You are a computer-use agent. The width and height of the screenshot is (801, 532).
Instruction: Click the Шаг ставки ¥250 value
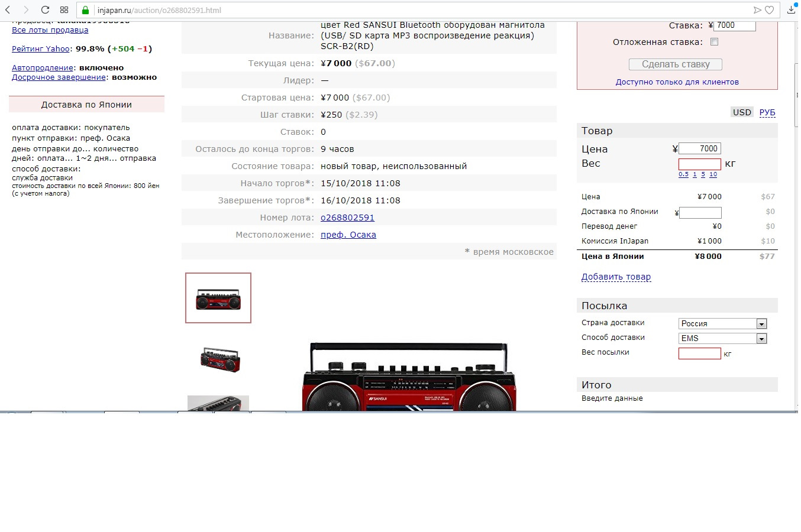pos(331,115)
